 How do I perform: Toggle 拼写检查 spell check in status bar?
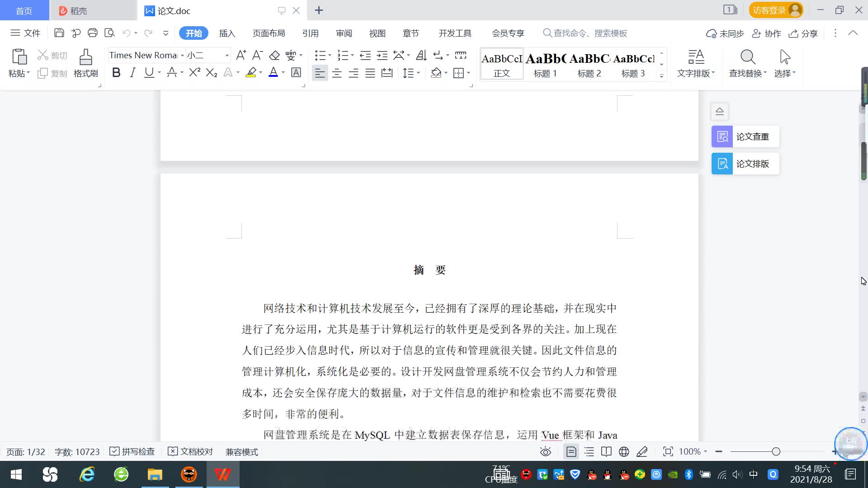(132, 451)
